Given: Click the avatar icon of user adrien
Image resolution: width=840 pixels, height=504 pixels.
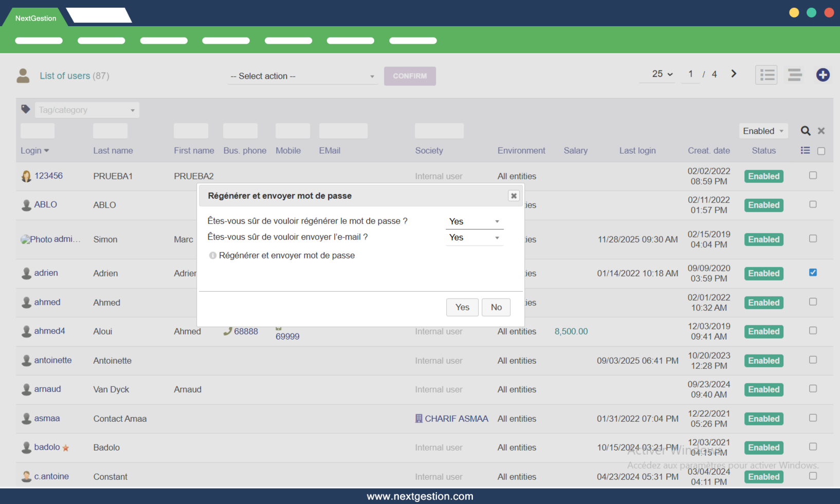Looking at the screenshot, I should pyautogui.click(x=26, y=273).
